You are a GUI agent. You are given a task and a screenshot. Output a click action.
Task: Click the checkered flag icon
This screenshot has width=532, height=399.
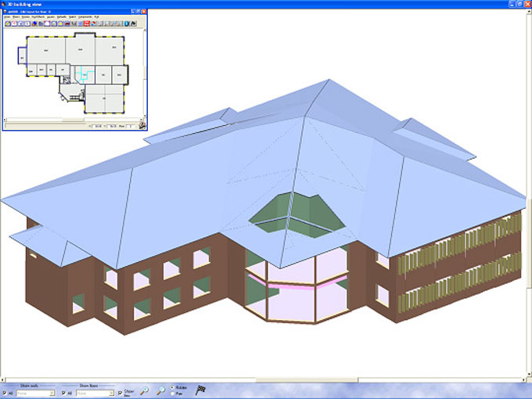pos(201,389)
